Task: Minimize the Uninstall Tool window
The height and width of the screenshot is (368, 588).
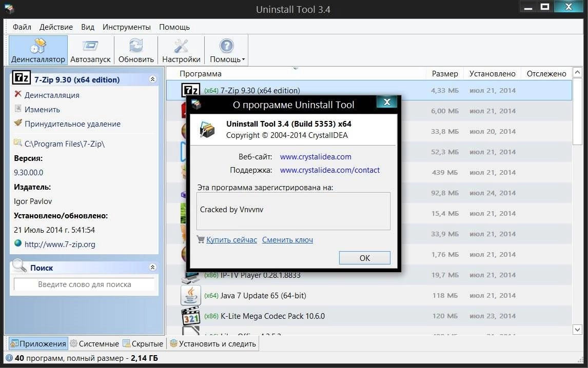Action: 528,6
